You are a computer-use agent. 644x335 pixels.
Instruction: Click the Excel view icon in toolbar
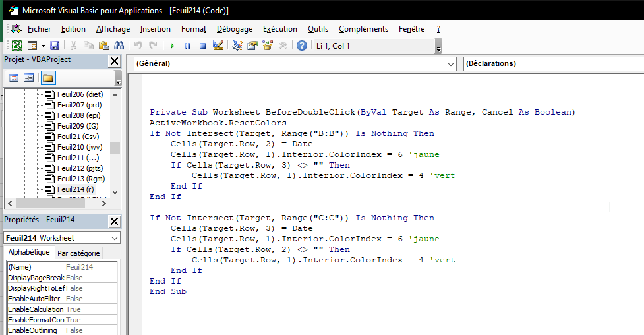click(16, 46)
